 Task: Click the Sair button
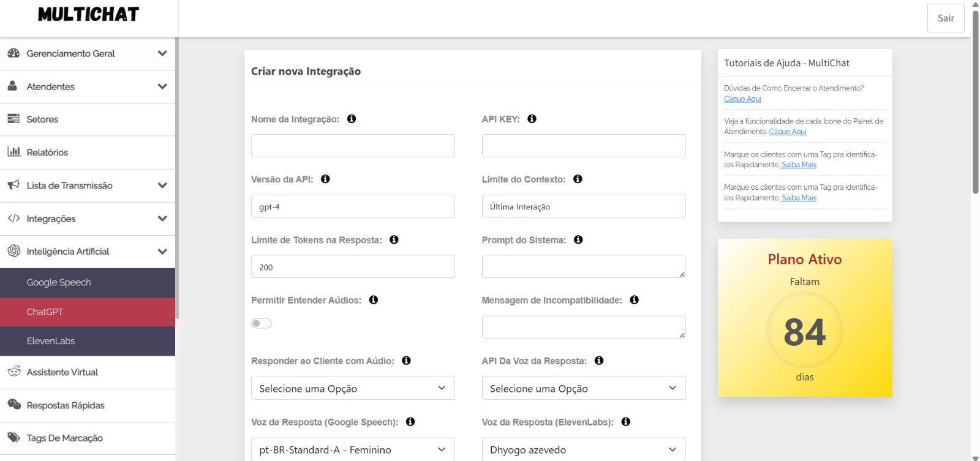945,18
